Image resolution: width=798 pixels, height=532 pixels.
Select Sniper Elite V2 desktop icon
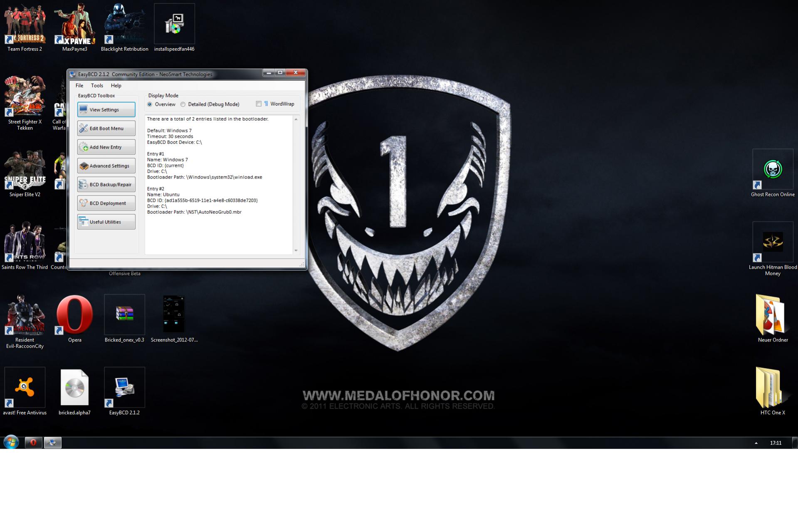[25, 173]
